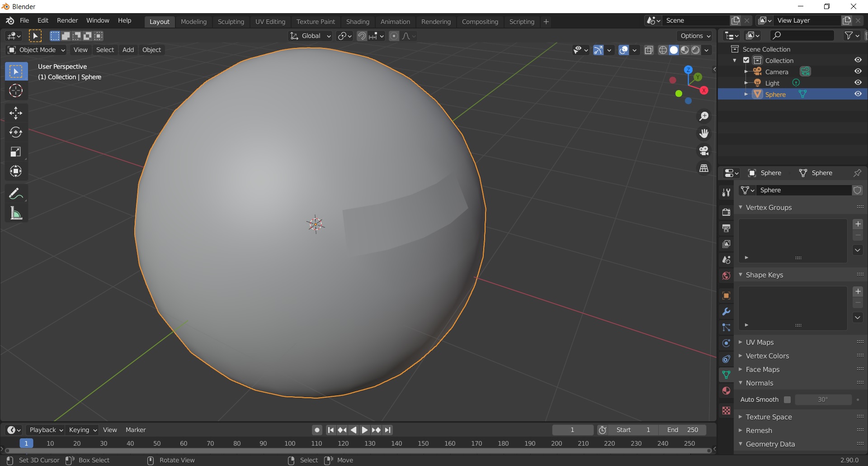The image size is (868, 466).
Task: Toggle snapping magnet icon
Action: (x=362, y=36)
